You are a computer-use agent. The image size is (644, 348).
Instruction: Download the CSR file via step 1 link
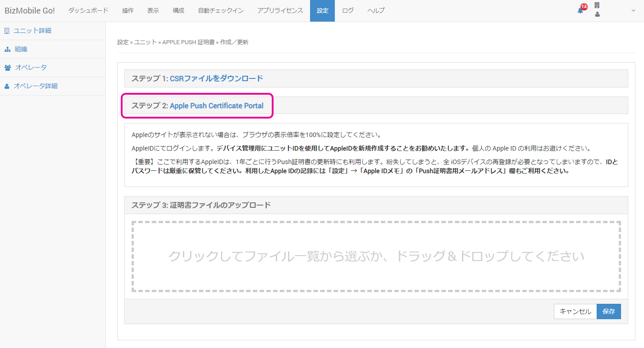coord(216,78)
